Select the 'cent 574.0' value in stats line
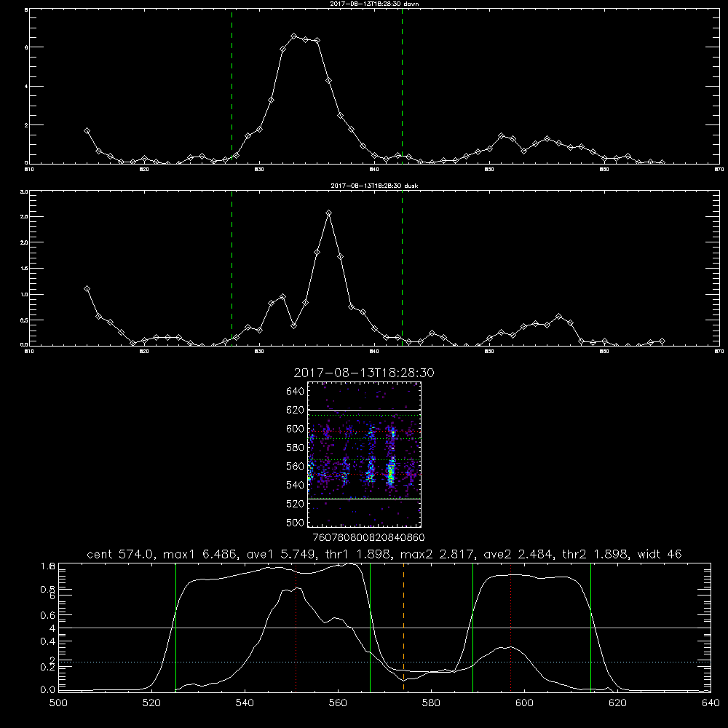 pyautogui.click(x=122, y=554)
